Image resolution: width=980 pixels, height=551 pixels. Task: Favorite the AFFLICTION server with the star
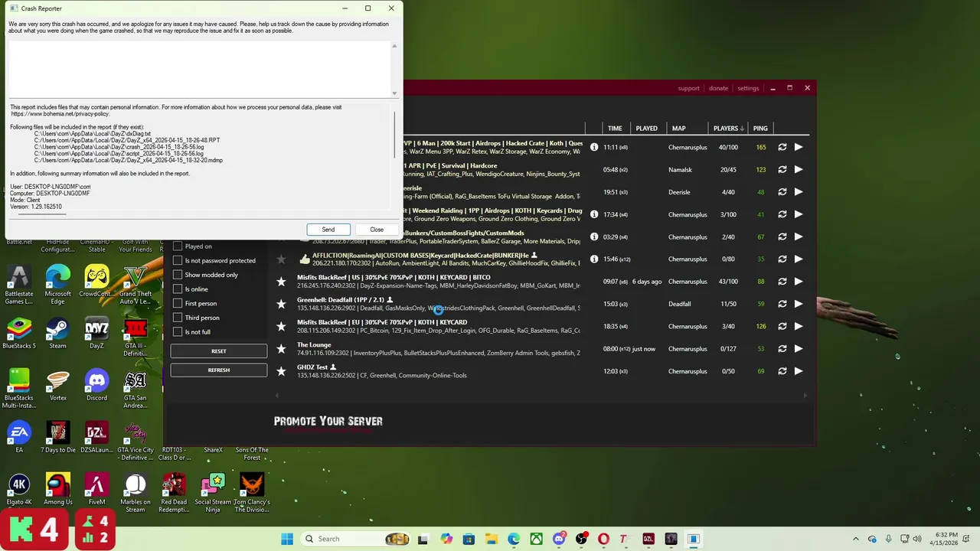281,259
